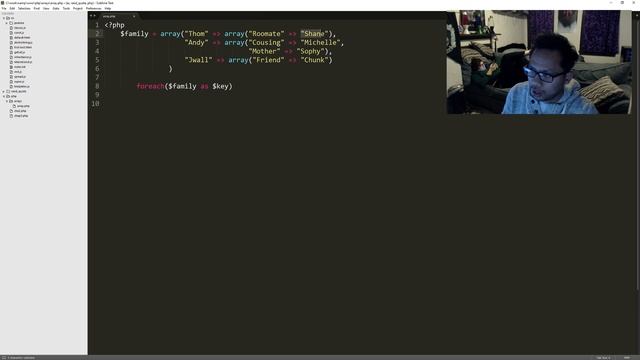Open the File menu
640x360 pixels.
pyautogui.click(x=4, y=8)
